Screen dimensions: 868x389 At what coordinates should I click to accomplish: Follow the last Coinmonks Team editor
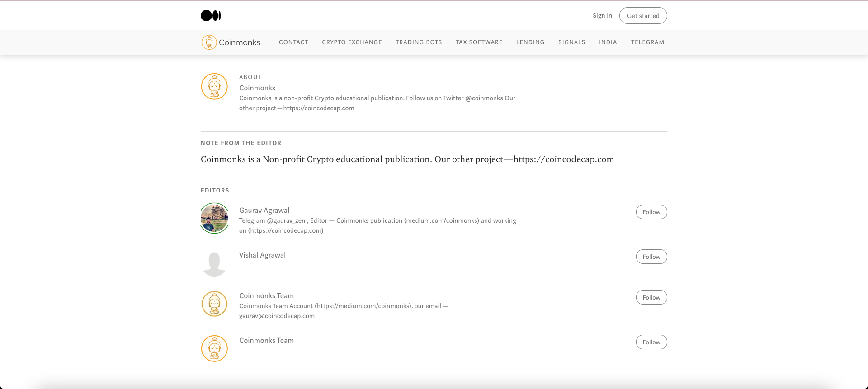click(x=651, y=342)
